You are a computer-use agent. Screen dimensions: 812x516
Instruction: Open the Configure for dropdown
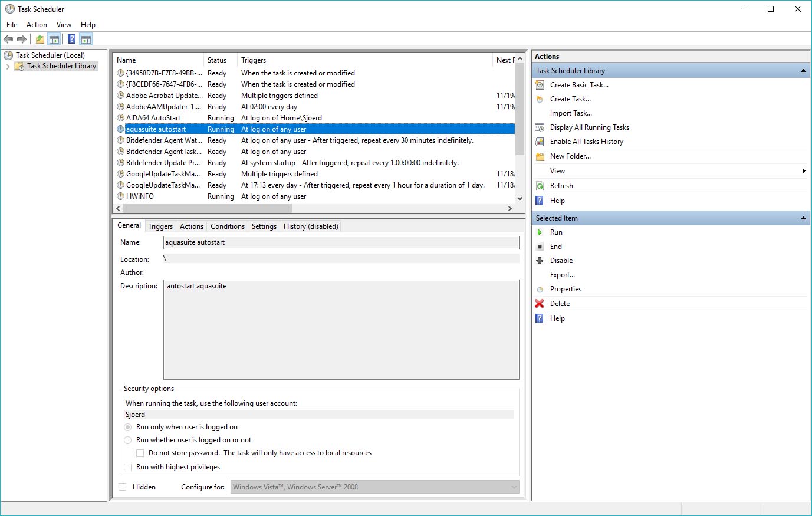point(375,487)
